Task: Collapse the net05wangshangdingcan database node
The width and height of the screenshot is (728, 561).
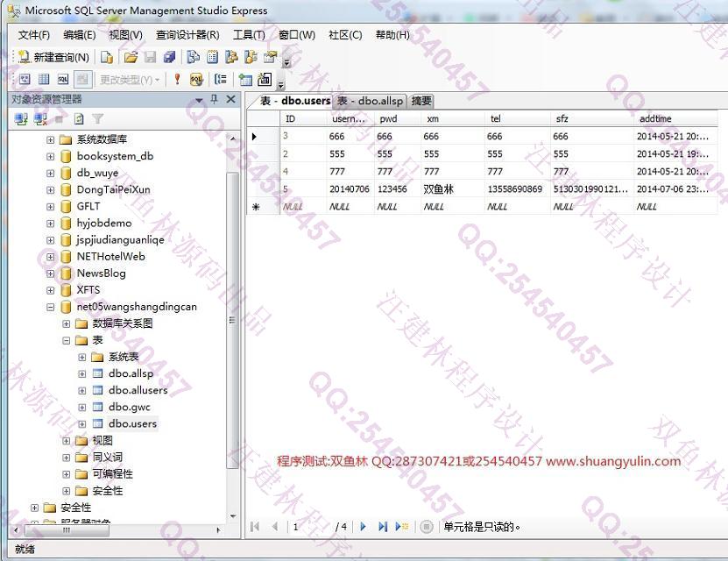Action: pyautogui.click(x=50, y=307)
